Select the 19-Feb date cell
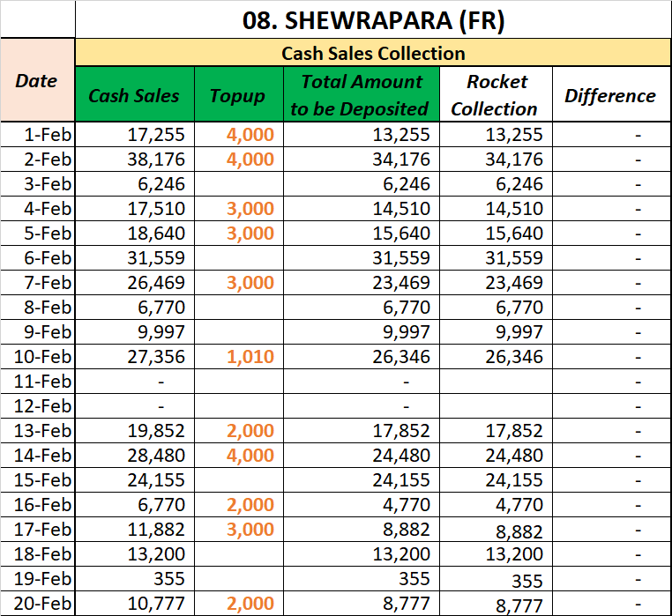672x616 pixels. pos(37,579)
